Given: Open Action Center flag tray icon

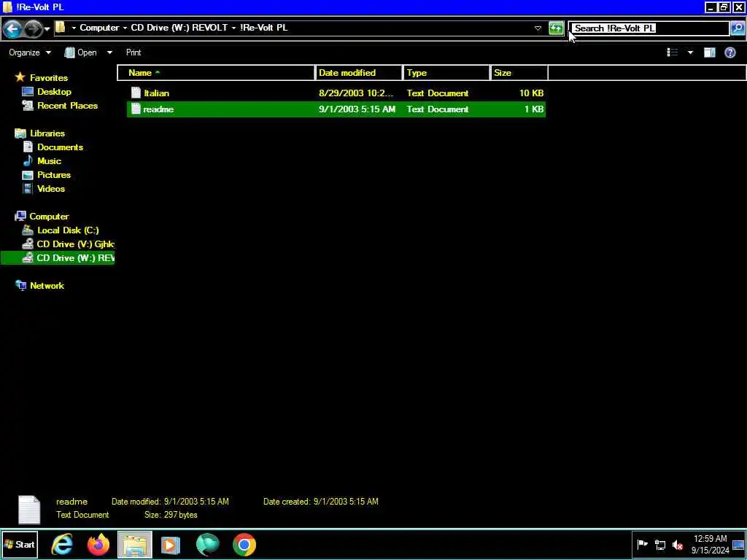Looking at the screenshot, I should (x=642, y=544).
